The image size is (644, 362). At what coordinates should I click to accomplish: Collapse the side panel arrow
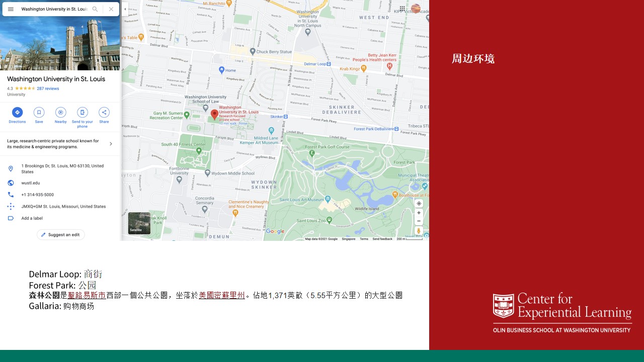(125, 9)
